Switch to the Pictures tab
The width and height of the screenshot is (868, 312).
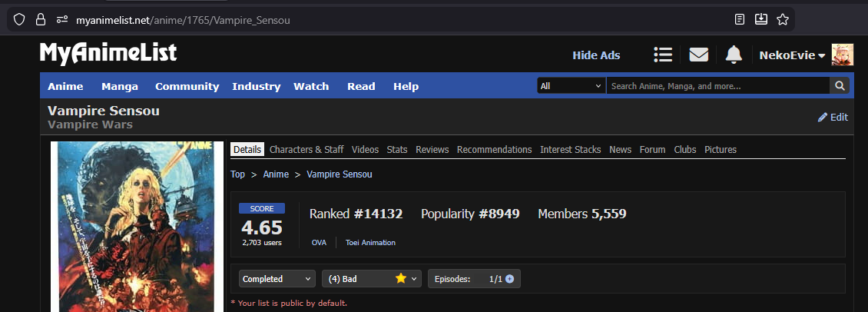(x=721, y=150)
